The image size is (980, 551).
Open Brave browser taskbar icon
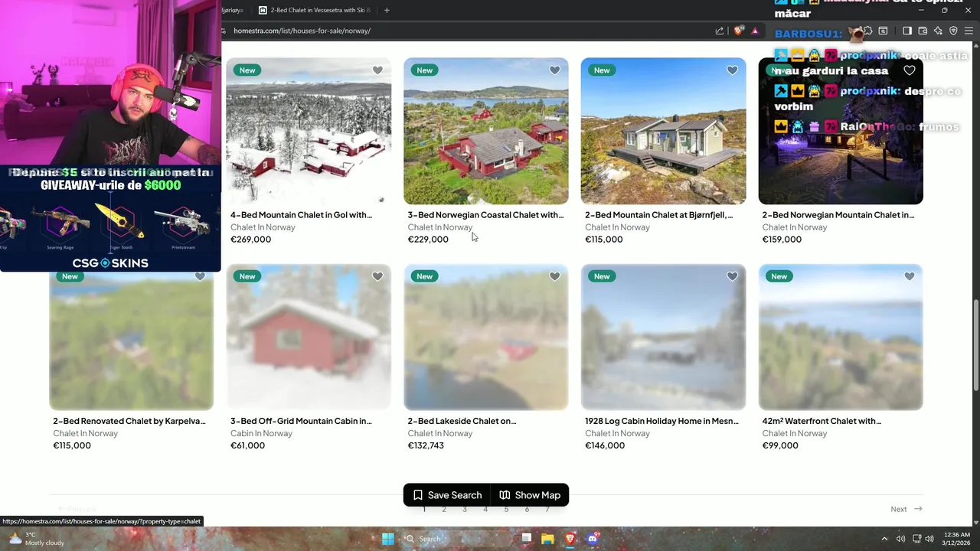[x=570, y=539]
